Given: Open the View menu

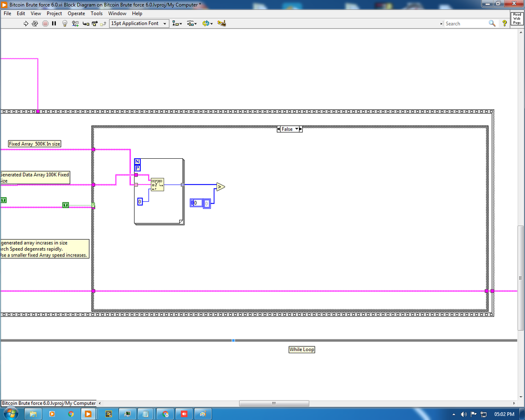Looking at the screenshot, I should [x=36, y=13].
